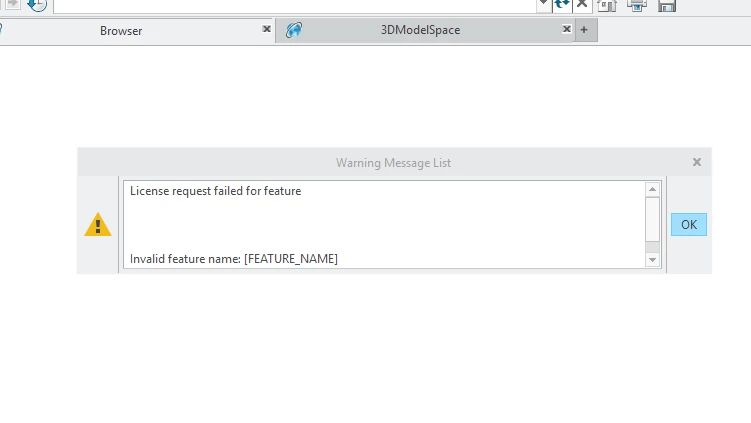Refresh the embedded browser page
Screen dimensions: 751x423
pos(562,4)
